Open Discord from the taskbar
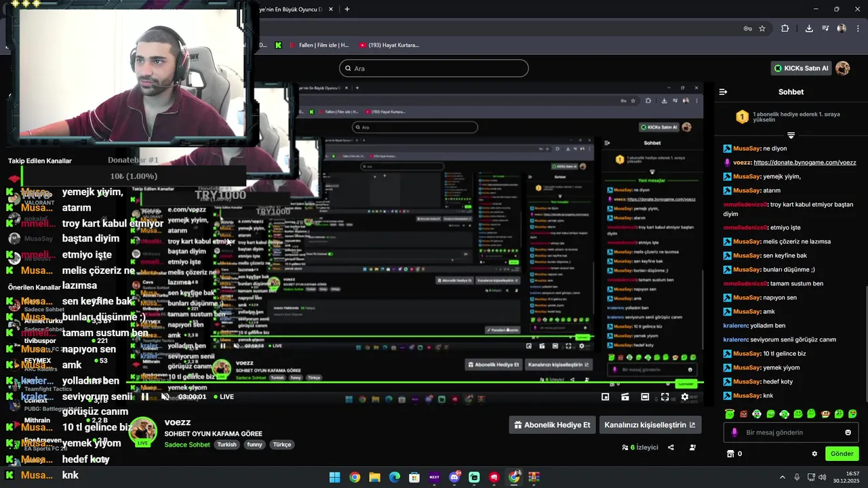This screenshot has height=488, width=868. (454, 477)
